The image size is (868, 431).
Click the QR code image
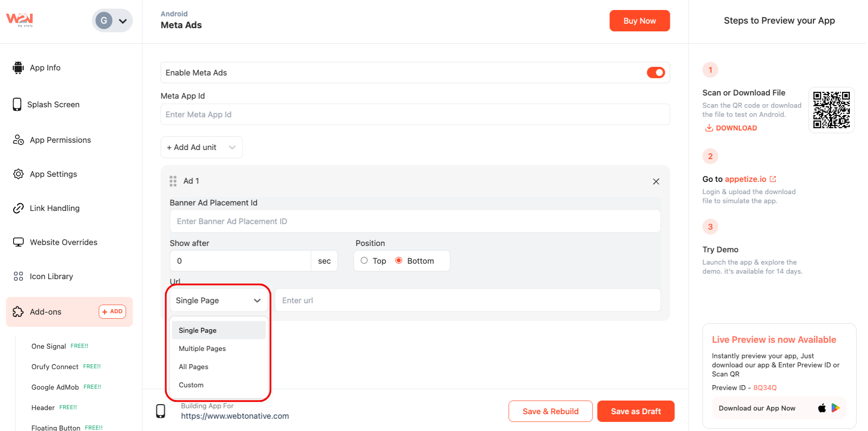831,110
